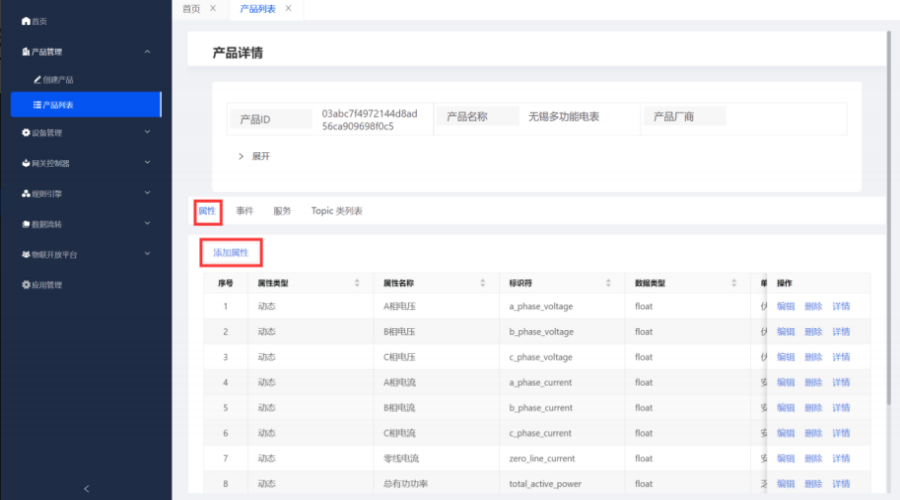Viewport: 900px width, 500px height.
Task: Click the 添加属性 button
Action: 231,253
